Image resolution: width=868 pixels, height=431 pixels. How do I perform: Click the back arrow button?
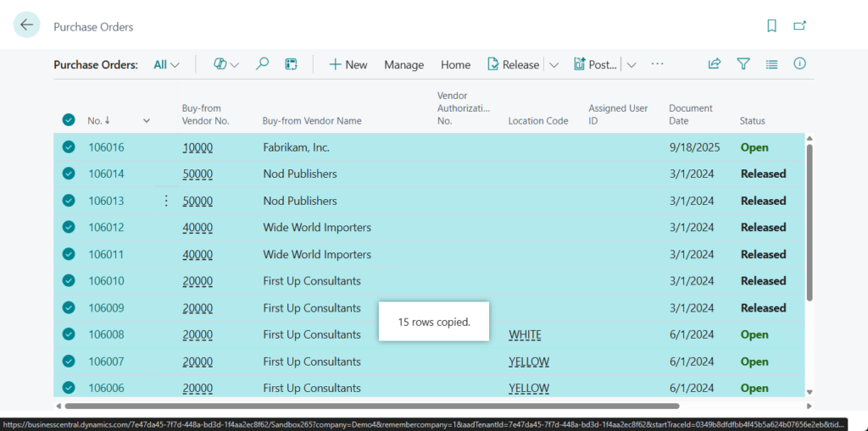[x=27, y=25]
